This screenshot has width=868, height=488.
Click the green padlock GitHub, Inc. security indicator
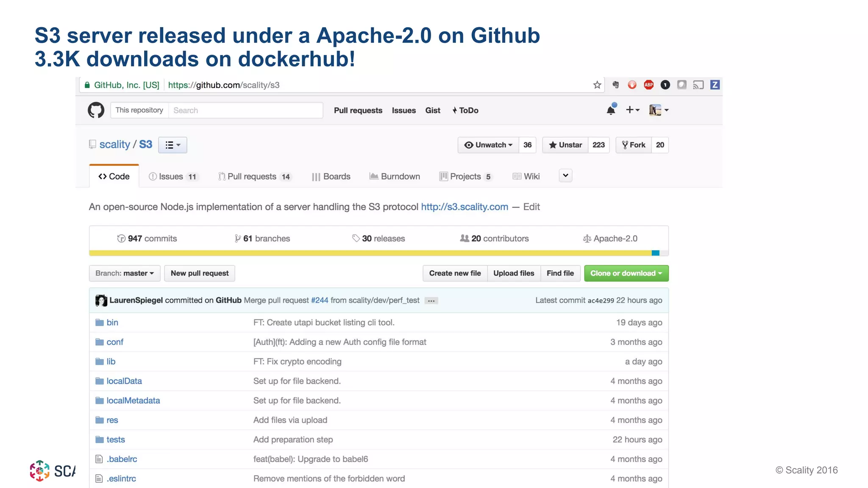tap(122, 85)
